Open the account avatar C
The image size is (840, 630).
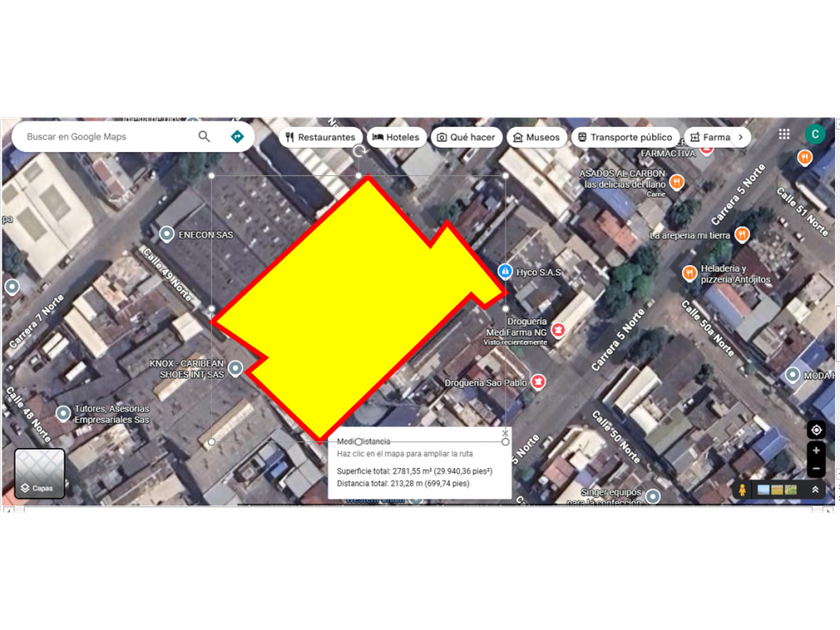pos(815,134)
